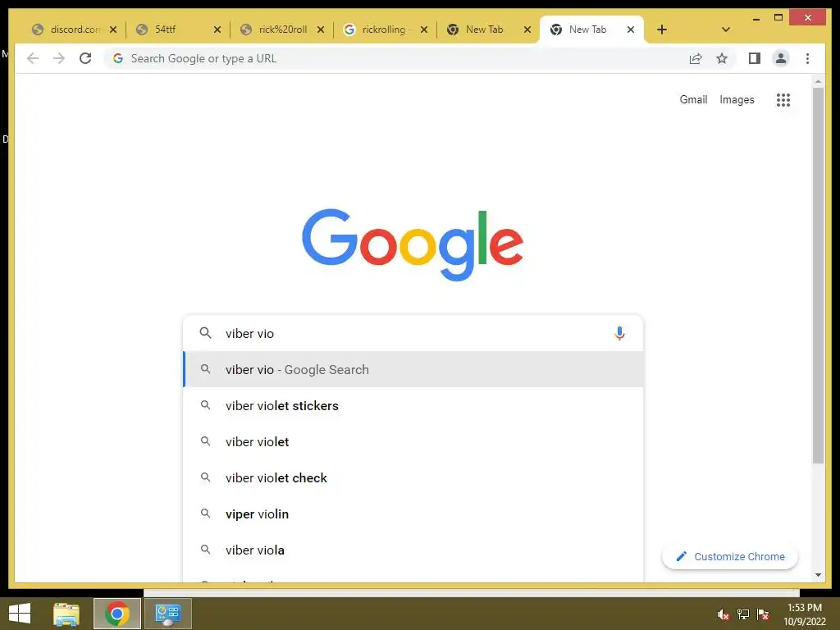Click the muted volume tray icon
The height and width of the screenshot is (630, 840).
coord(724,614)
